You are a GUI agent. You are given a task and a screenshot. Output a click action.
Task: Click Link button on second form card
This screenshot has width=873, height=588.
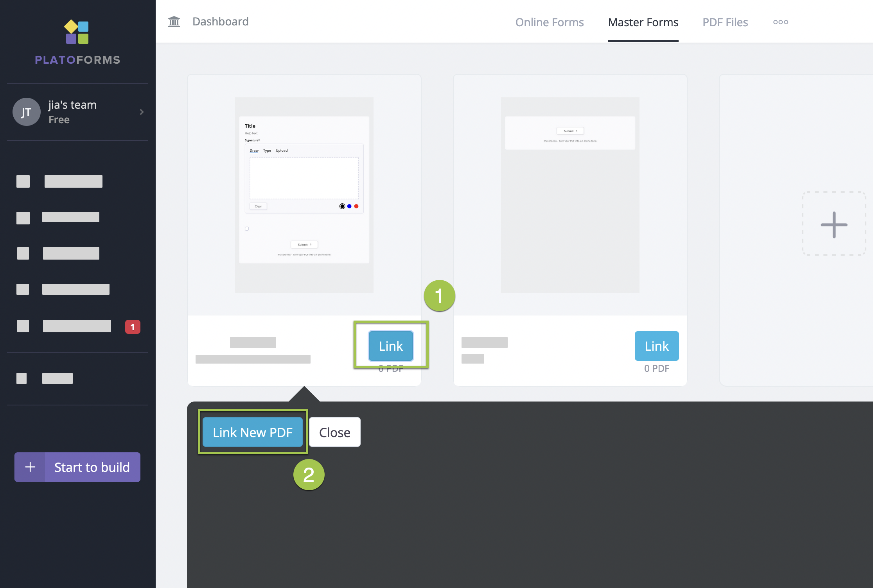click(x=657, y=346)
